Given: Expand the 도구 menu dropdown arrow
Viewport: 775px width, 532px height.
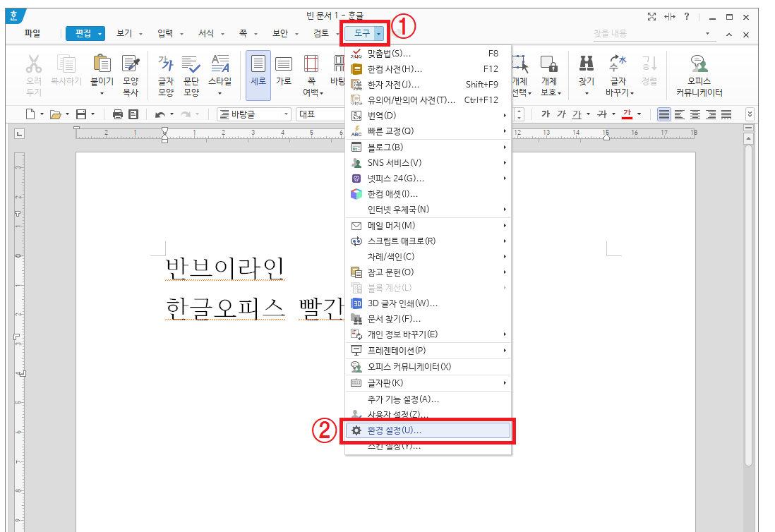Looking at the screenshot, I should coord(378,34).
